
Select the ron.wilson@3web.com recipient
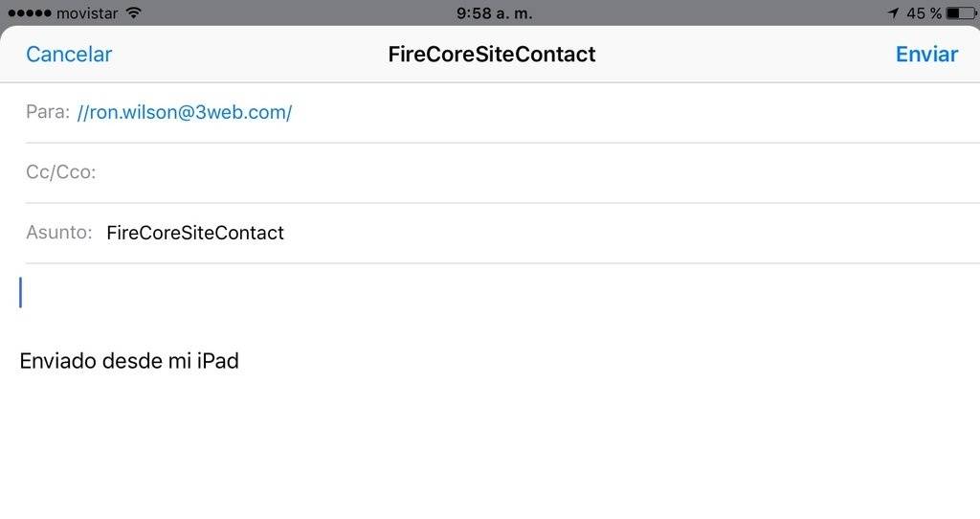pyautogui.click(x=185, y=113)
